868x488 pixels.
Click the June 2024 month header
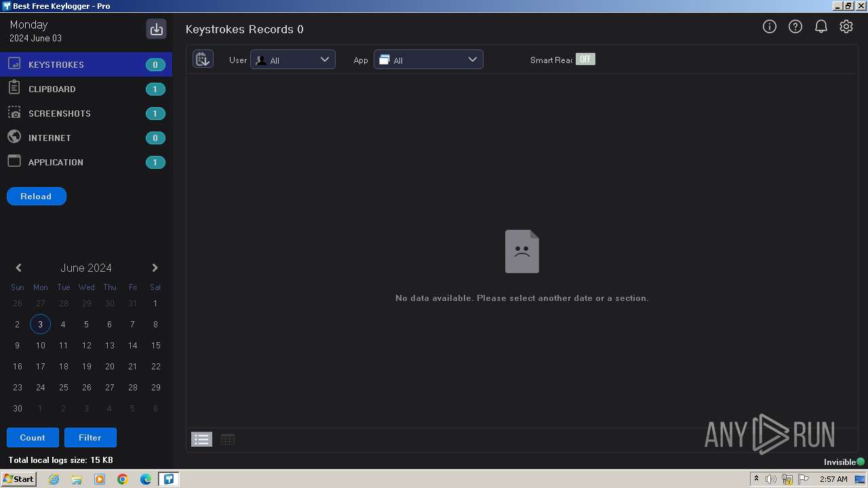tap(86, 268)
